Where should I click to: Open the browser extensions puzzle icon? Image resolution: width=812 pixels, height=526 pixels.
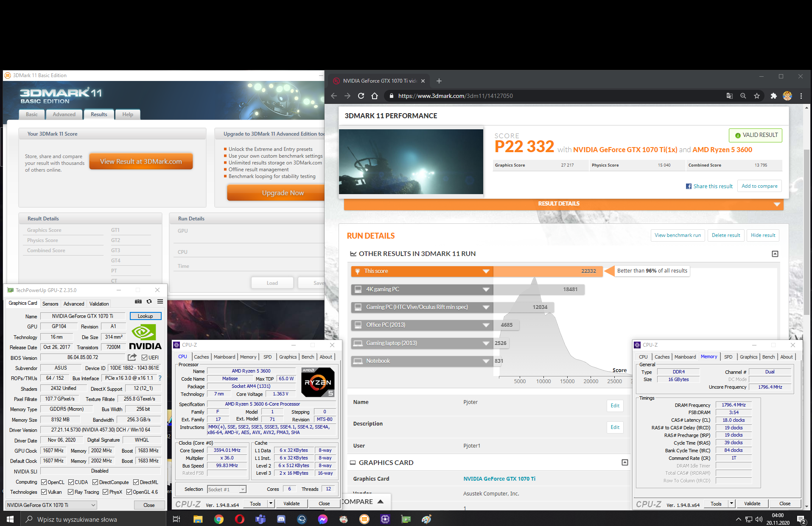(773, 96)
